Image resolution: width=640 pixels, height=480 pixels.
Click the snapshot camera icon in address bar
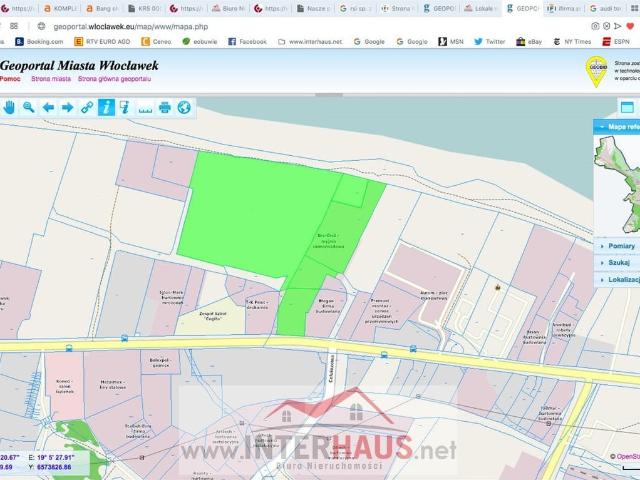click(x=595, y=26)
